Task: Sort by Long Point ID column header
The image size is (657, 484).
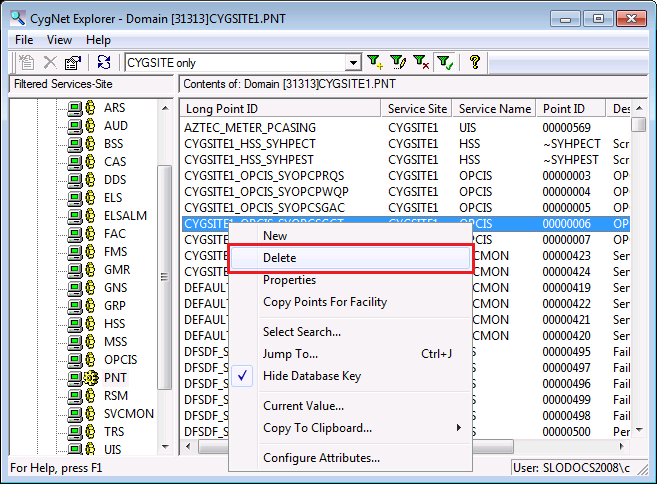Action: tap(280, 109)
